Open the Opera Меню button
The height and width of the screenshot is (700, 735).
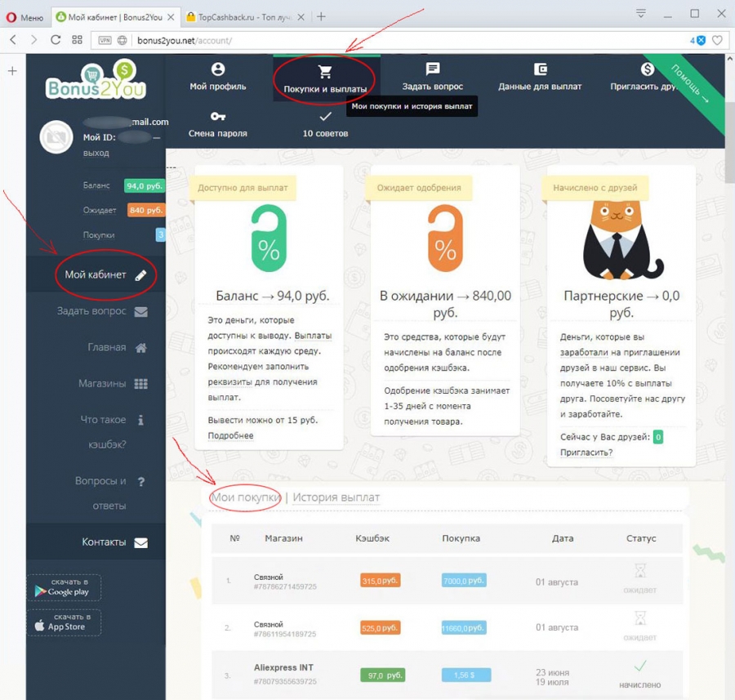24,17
